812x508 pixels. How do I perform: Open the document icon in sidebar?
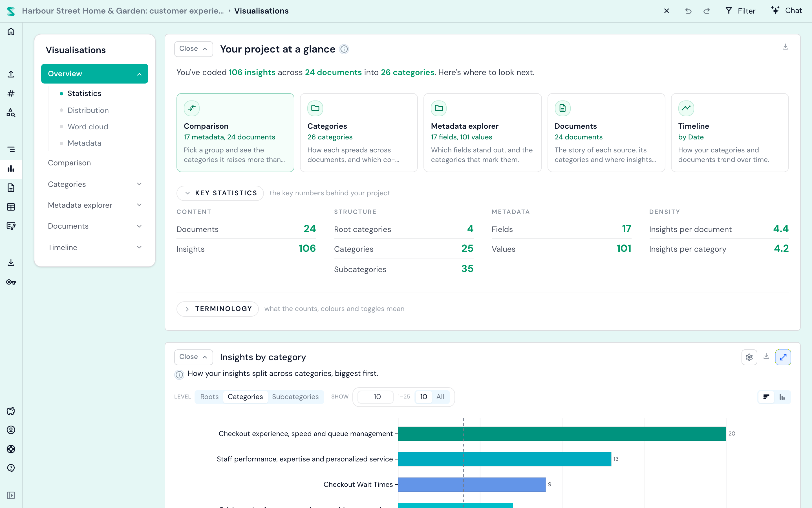[11, 188]
